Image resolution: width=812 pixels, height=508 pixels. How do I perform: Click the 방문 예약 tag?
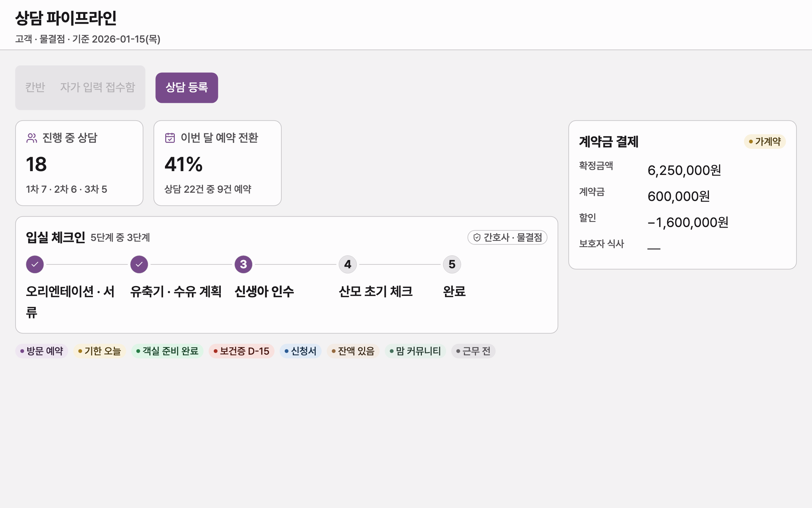42,351
